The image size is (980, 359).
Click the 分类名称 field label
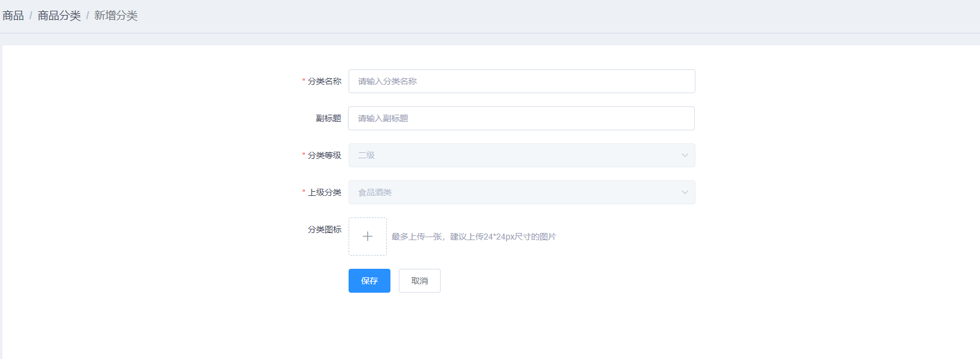325,81
